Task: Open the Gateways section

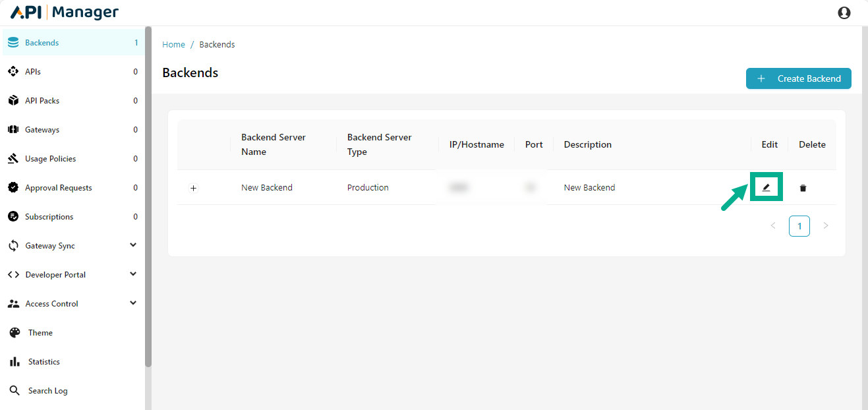Action: pos(13,129)
